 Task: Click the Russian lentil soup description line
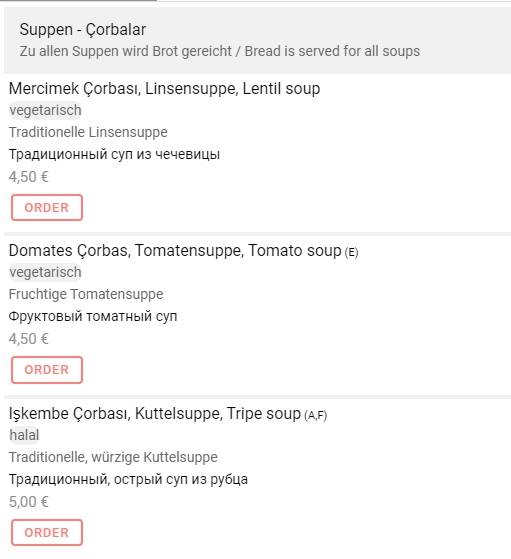click(114, 155)
